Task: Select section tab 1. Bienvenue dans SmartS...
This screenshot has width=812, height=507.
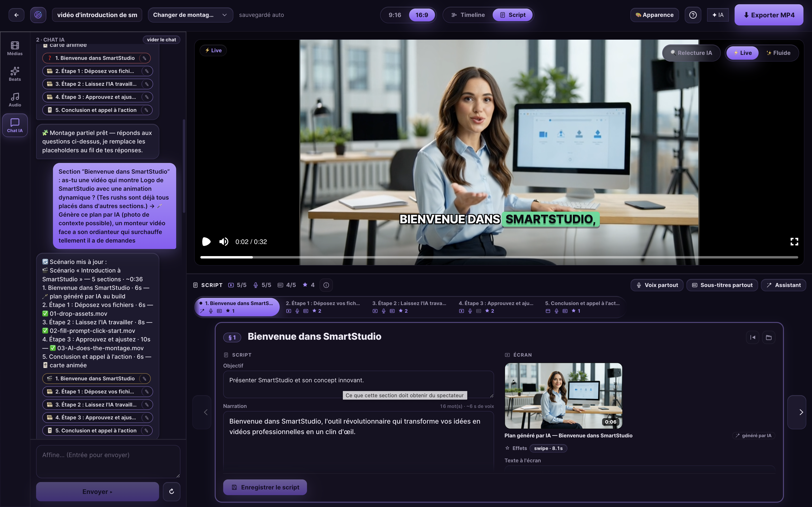Action: [237, 307]
